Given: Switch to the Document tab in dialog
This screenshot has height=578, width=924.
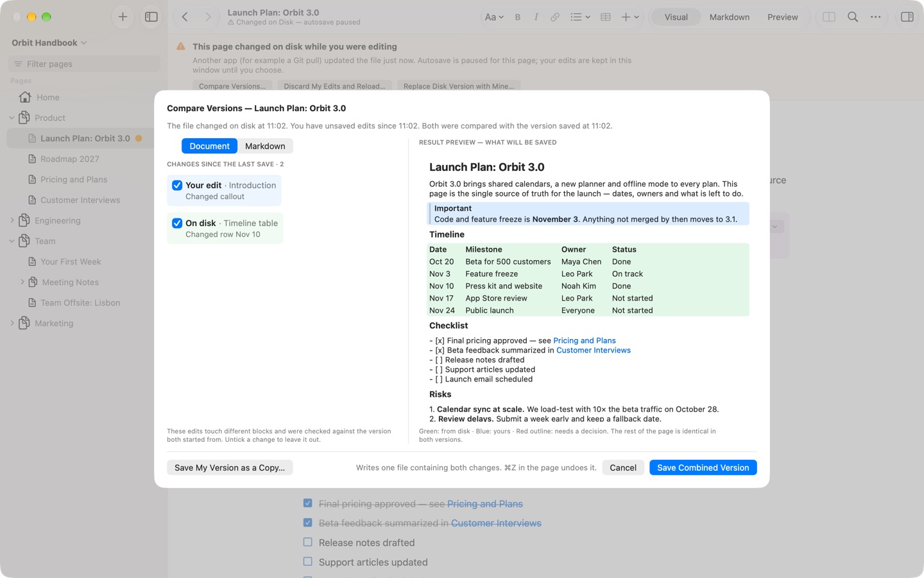Looking at the screenshot, I should (209, 146).
